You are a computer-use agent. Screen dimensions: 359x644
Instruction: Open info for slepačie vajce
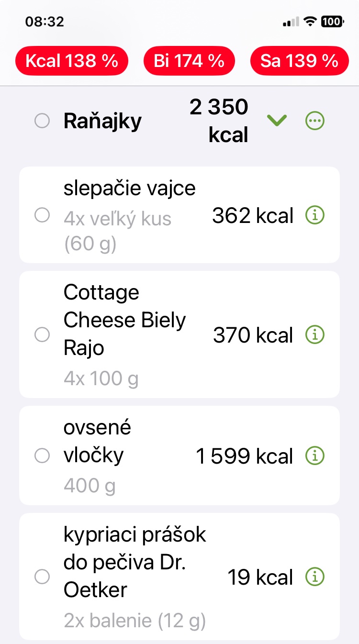point(314,216)
